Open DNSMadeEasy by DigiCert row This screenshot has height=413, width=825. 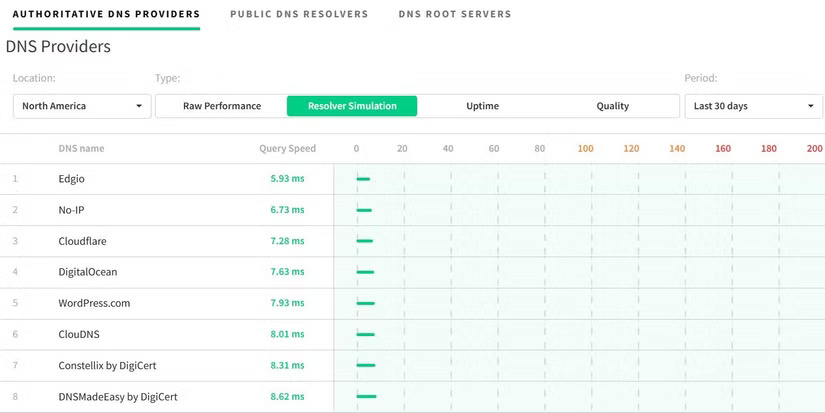[x=412, y=396]
